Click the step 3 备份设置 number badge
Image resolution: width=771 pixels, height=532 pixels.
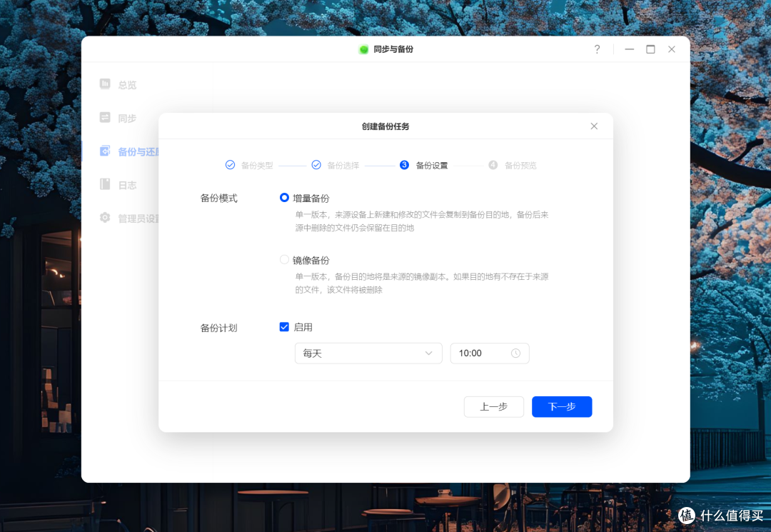[404, 165]
